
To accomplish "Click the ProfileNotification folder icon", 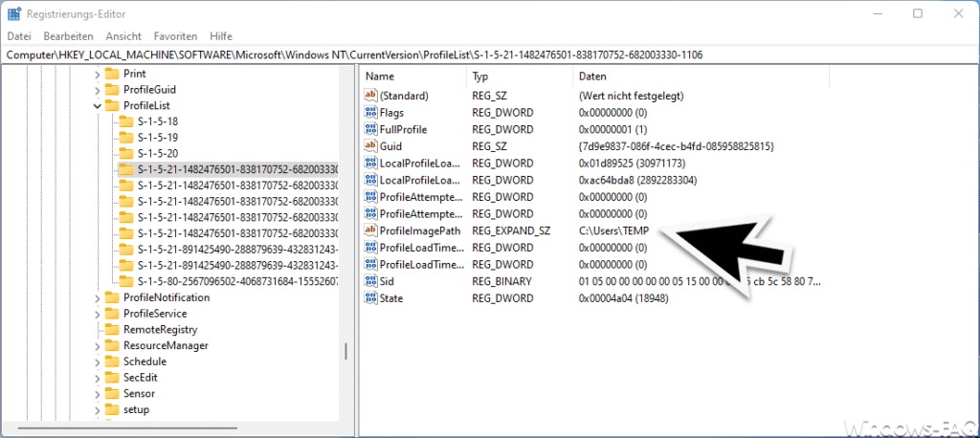I will click(x=112, y=297).
